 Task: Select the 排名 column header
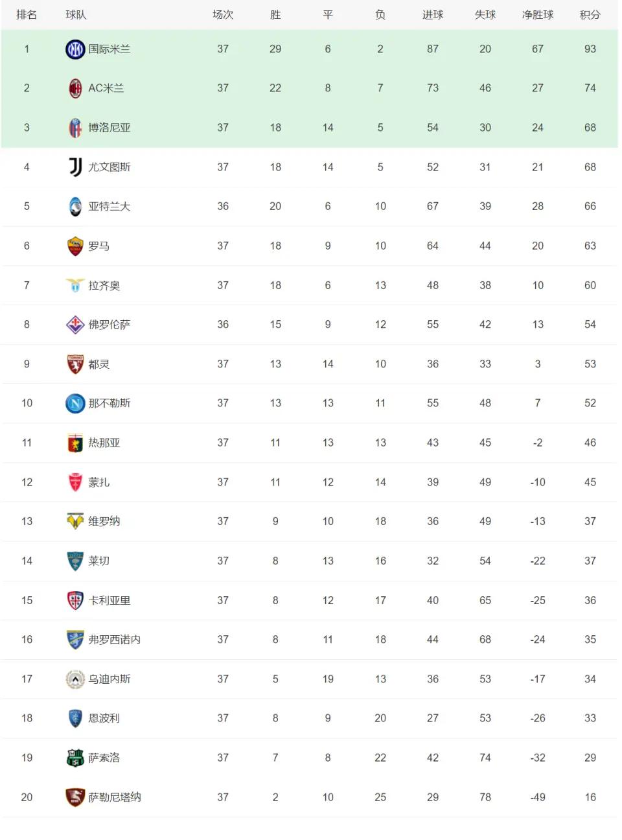pyautogui.click(x=27, y=14)
